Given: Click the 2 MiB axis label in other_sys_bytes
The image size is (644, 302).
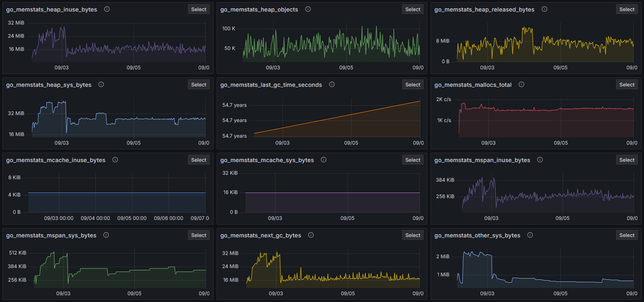Looking at the screenshot, I should (x=443, y=256).
